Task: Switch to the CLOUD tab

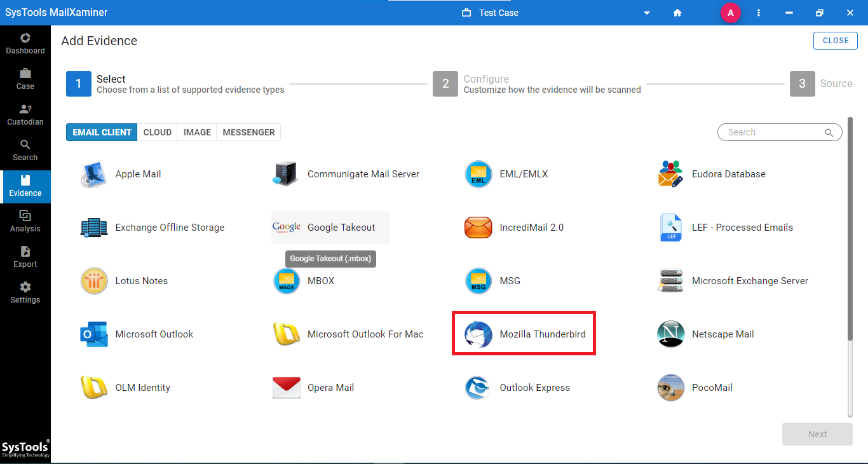Action: 158,132
